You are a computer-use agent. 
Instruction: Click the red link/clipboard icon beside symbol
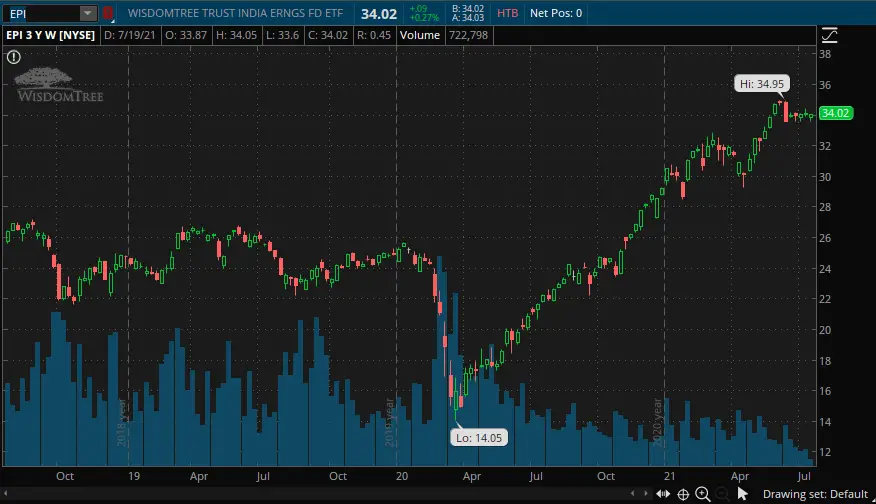click(x=107, y=13)
